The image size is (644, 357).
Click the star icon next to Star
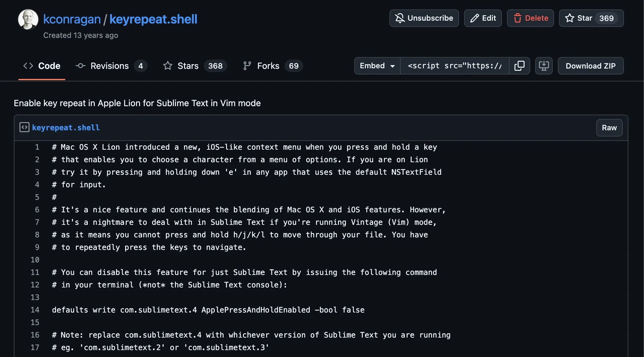point(569,18)
